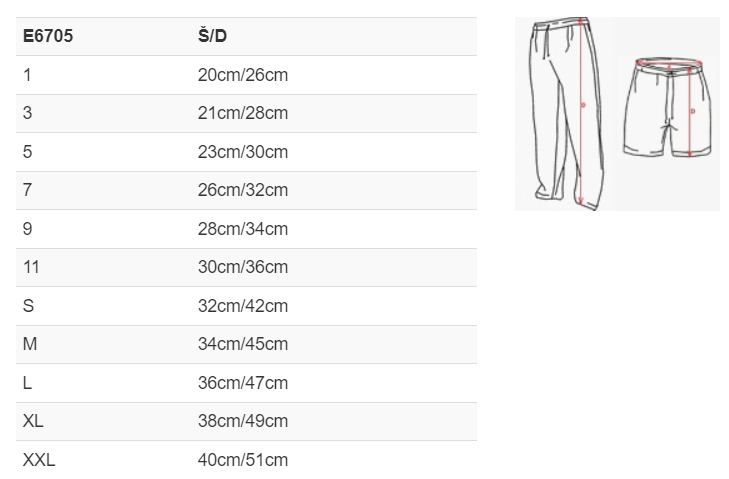Select the size 1 row label
Viewport: 729px width, 479px height.
27,75
